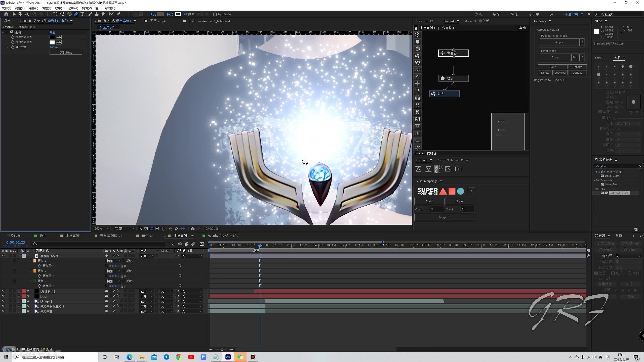
Task: Click 重置 reset link for 色调 effect
Action: pyautogui.click(x=52, y=32)
